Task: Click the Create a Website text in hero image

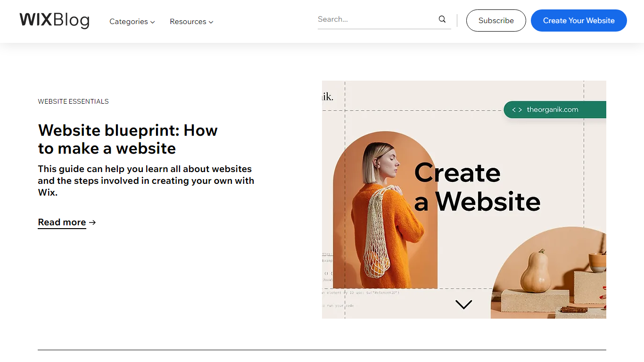Action: (x=477, y=187)
